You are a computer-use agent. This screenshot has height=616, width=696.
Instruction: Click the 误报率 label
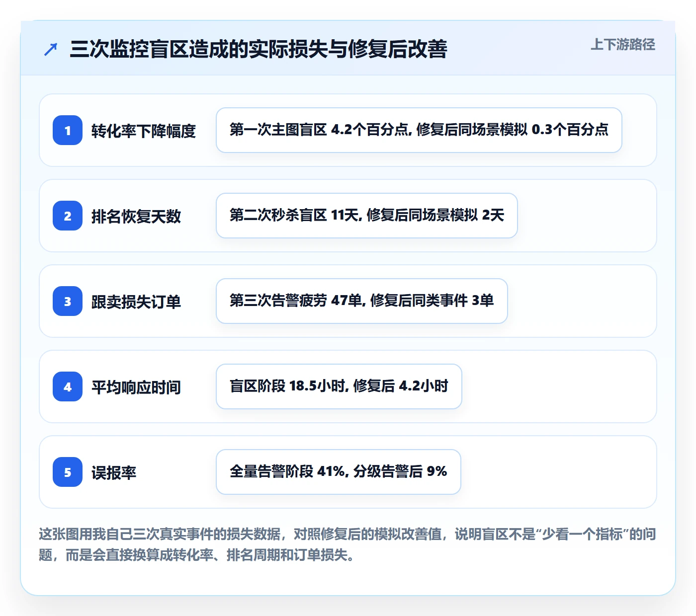[114, 472]
